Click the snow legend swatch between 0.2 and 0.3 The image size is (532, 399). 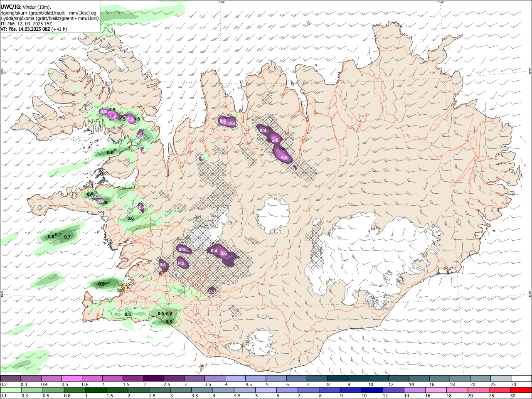[x=10, y=378]
